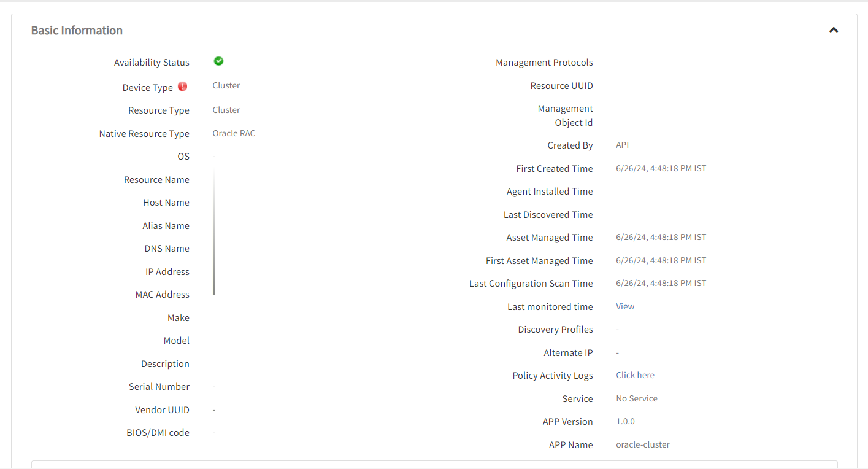868x469 pixels.
Task: Click the BIOS/DMI code label
Action: point(158,433)
